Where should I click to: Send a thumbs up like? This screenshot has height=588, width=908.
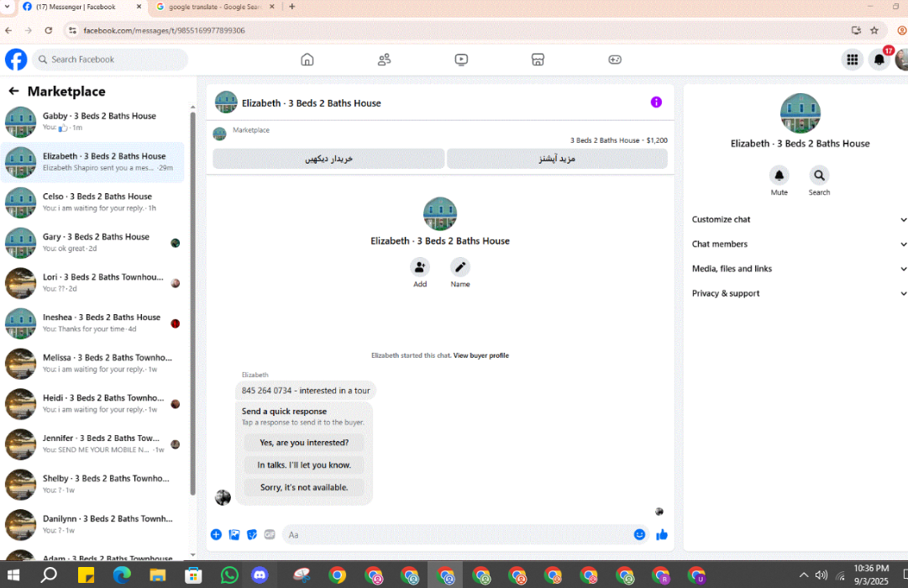pyautogui.click(x=662, y=535)
